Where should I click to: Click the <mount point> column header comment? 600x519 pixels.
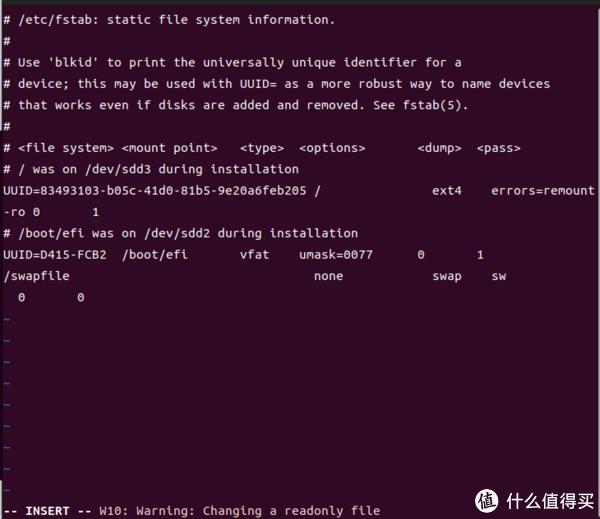(x=170, y=148)
